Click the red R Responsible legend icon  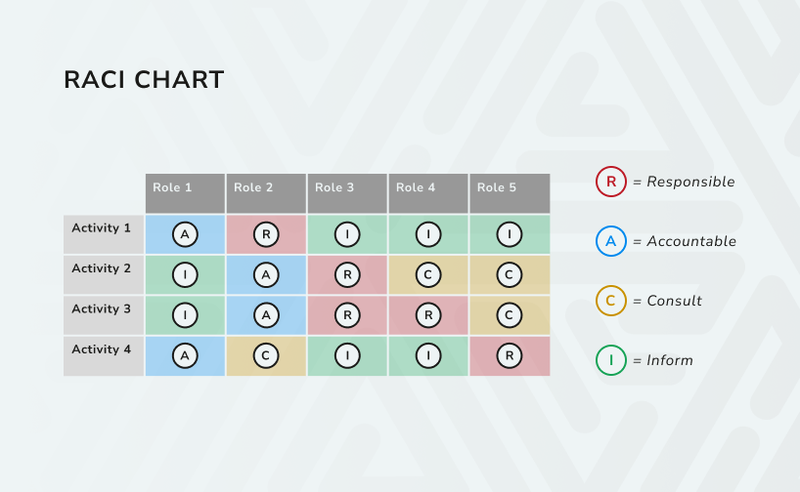(x=611, y=181)
